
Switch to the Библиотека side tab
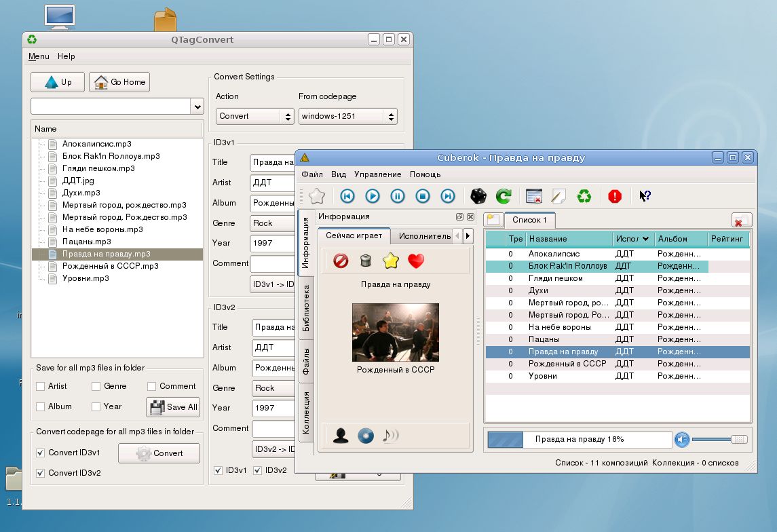coord(306,308)
